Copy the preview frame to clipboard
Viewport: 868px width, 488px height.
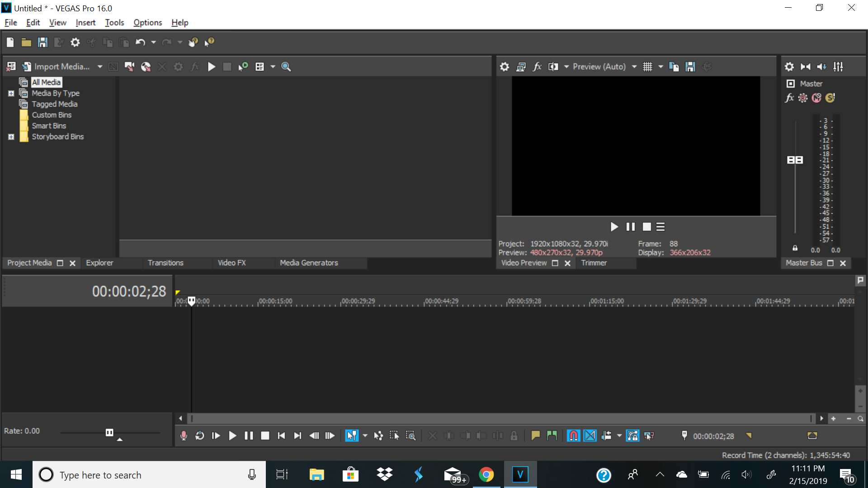pos(674,66)
